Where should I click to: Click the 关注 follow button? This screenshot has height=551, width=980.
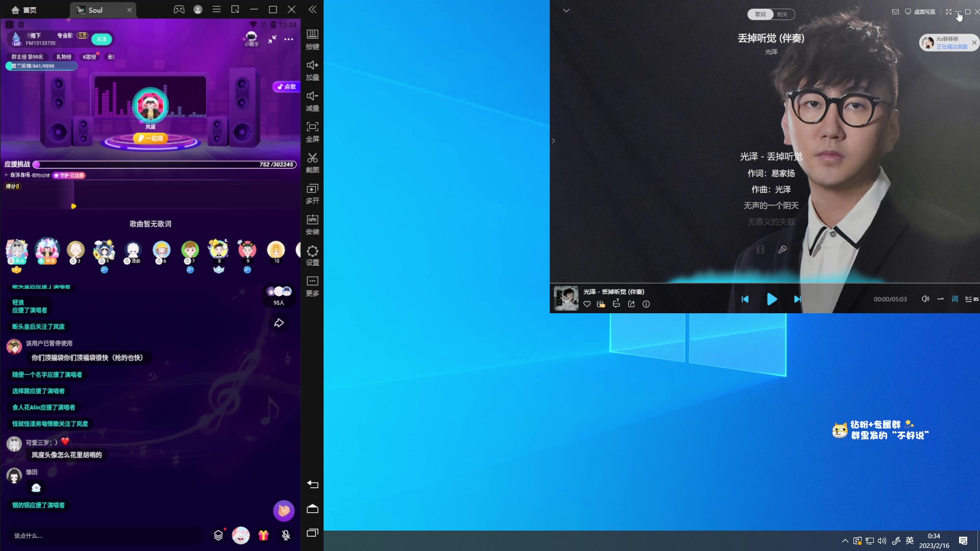(x=102, y=39)
